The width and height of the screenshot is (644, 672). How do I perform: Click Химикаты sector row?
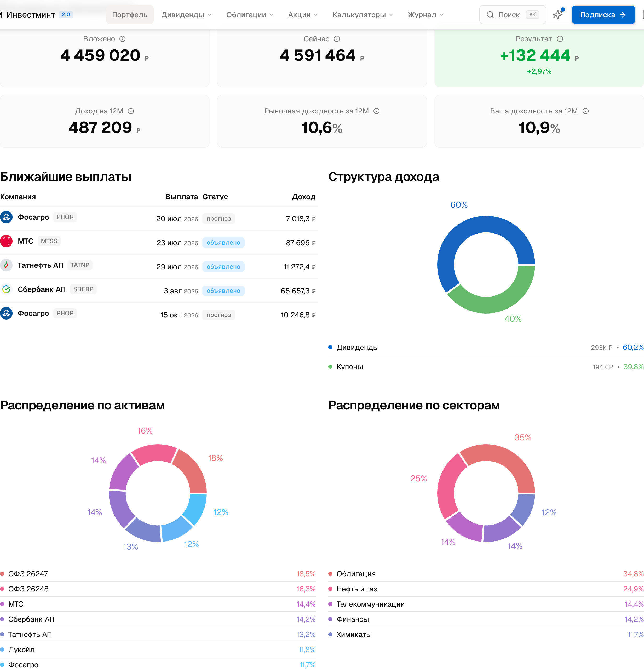click(x=486, y=635)
